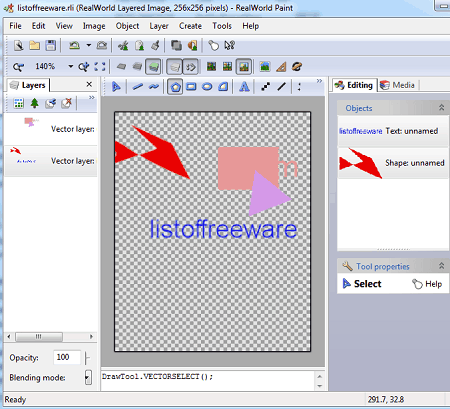Toggle the layered view mode button
This screenshot has height=409, width=450.
pos(153,67)
